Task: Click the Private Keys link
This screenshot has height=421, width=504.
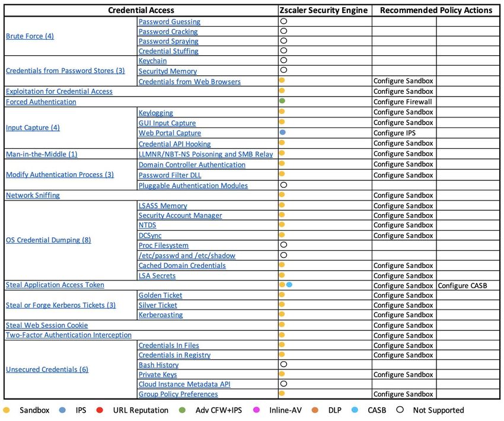Action: pyautogui.click(x=158, y=375)
